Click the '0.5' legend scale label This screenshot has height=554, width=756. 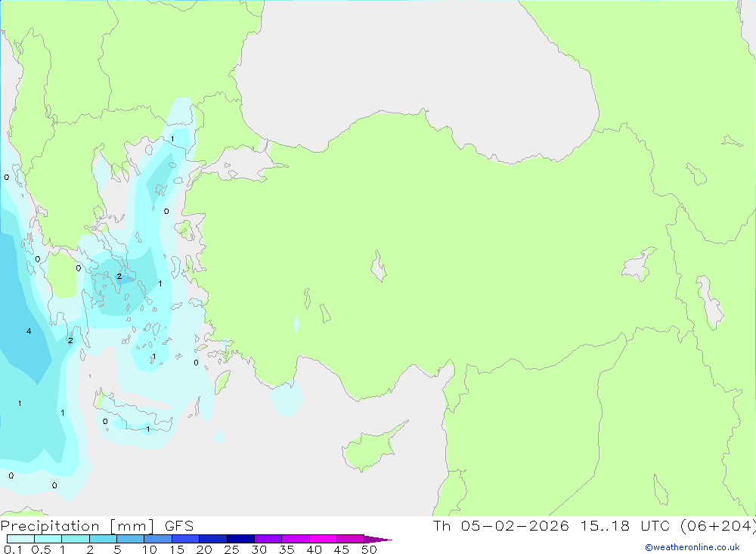(41, 549)
